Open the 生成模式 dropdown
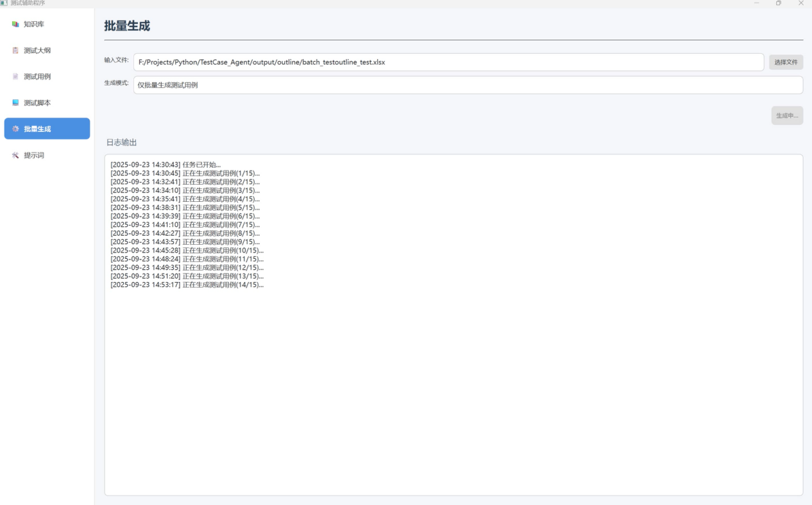Screen dimensions: 812x505 [x=468, y=85]
